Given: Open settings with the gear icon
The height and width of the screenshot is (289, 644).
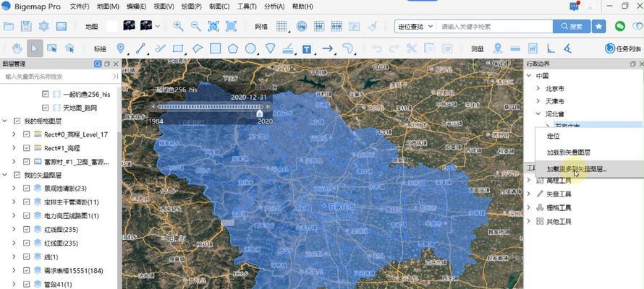Looking at the screenshot, I should pyautogui.click(x=44, y=27).
